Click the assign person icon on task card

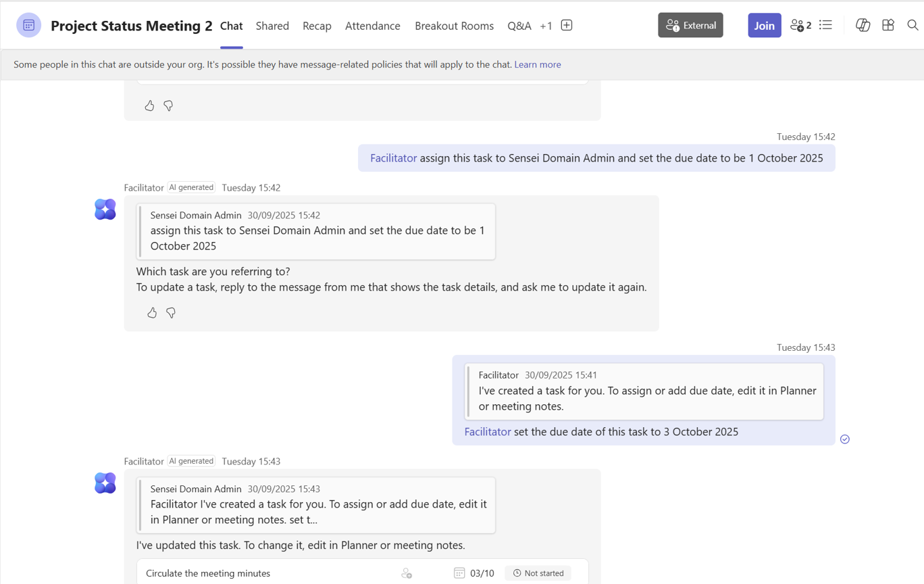pos(407,573)
